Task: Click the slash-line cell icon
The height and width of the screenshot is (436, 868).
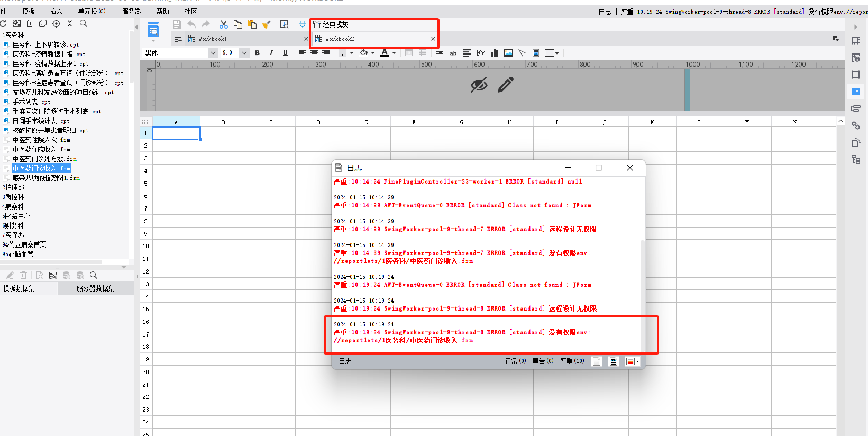Action: [x=522, y=53]
